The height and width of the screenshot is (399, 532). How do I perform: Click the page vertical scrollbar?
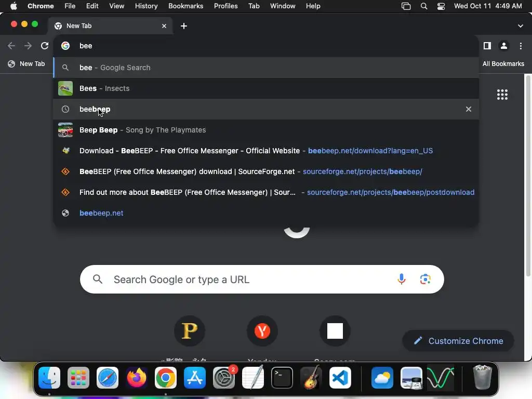point(528,177)
